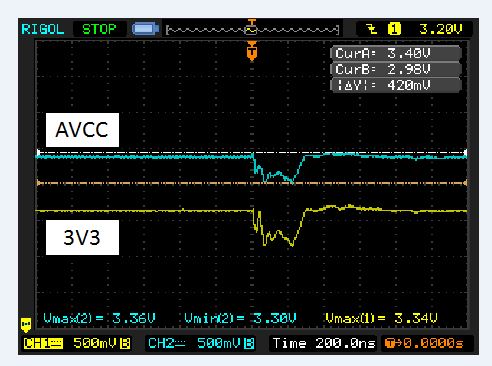Click the battery icon
The width and height of the screenshot is (492, 366).
pyautogui.click(x=145, y=29)
